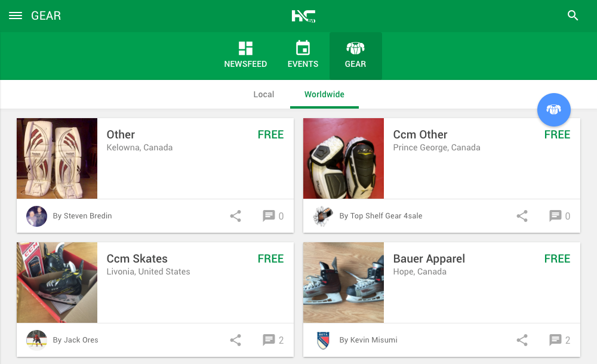Screen dimensions: 597x364
Task: Open comments on Jack Ores listing
Action: coord(273,340)
